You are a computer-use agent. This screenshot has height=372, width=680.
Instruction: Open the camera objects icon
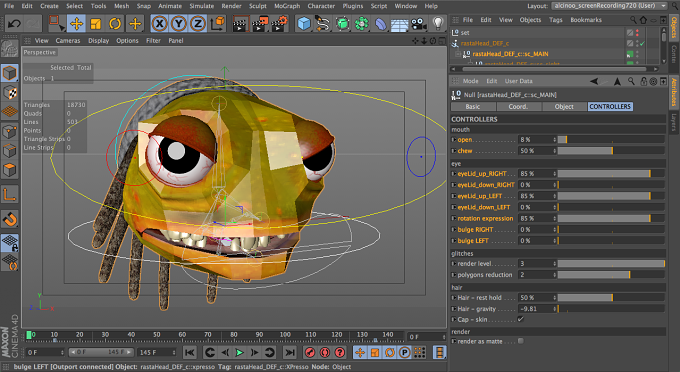click(418, 23)
